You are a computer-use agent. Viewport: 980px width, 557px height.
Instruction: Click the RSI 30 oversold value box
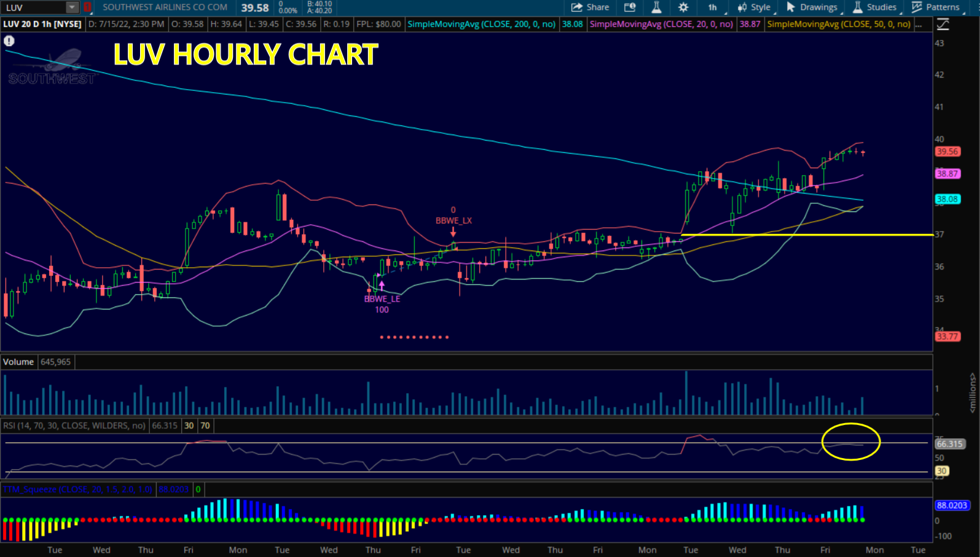[189, 426]
